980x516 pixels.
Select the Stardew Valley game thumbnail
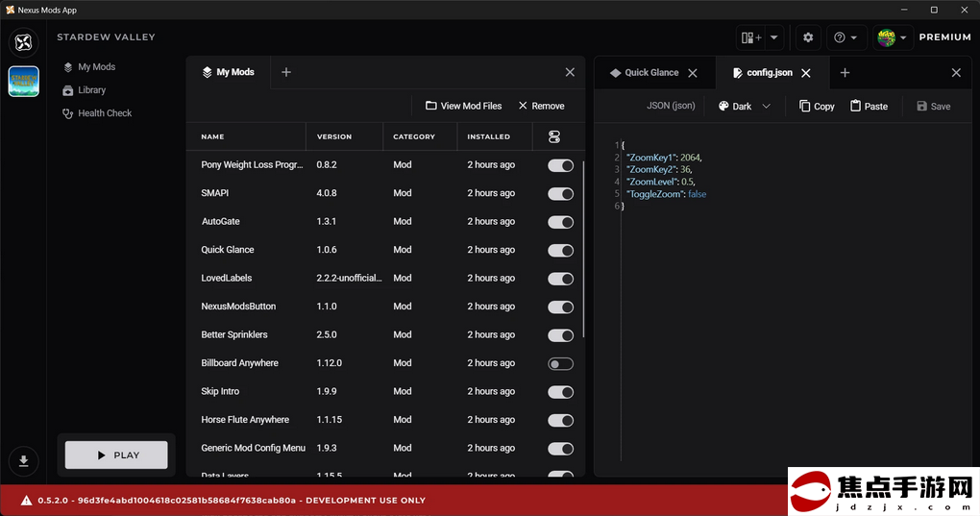tap(24, 82)
